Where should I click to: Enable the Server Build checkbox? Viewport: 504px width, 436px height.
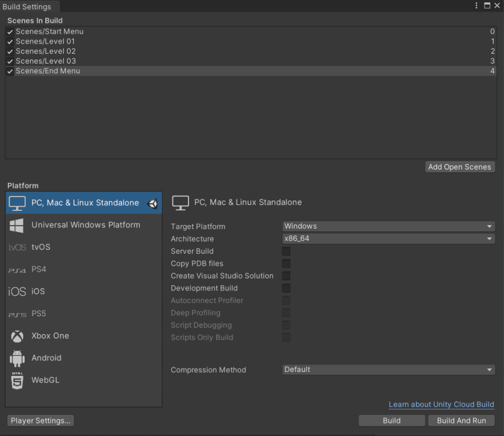tap(286, 251)
